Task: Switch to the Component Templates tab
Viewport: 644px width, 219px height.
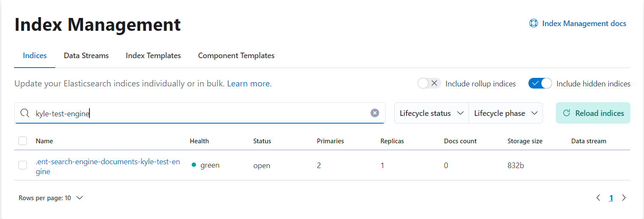Action: pyautogui.click(x=236, y=56)
